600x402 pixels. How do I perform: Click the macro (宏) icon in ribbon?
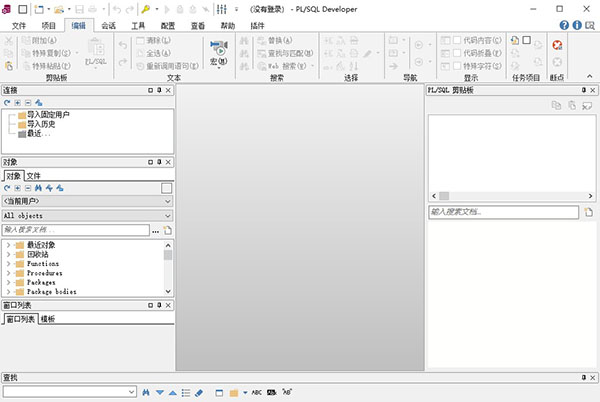click(218, 46)
